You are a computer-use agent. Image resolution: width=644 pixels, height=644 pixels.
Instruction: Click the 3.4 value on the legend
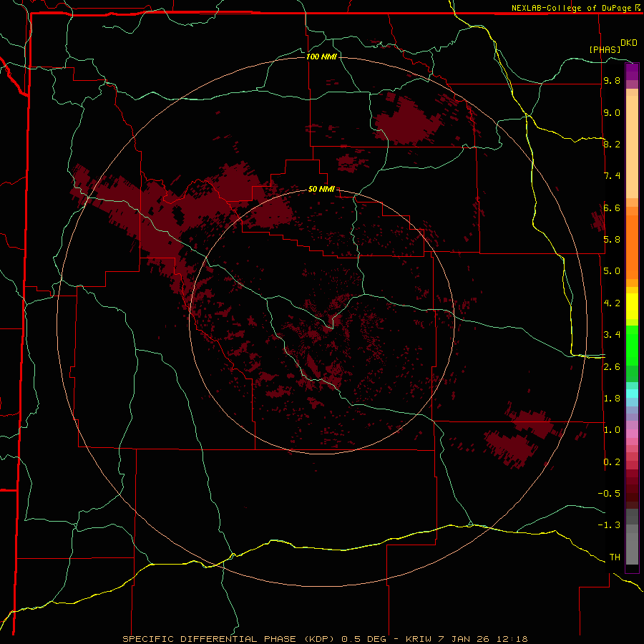click(612, 335)
